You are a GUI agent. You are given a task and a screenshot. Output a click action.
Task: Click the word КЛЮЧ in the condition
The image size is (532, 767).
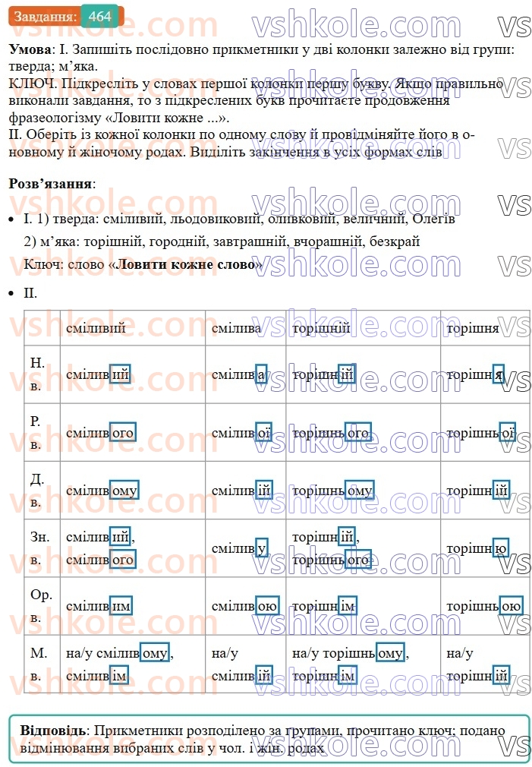31,84
